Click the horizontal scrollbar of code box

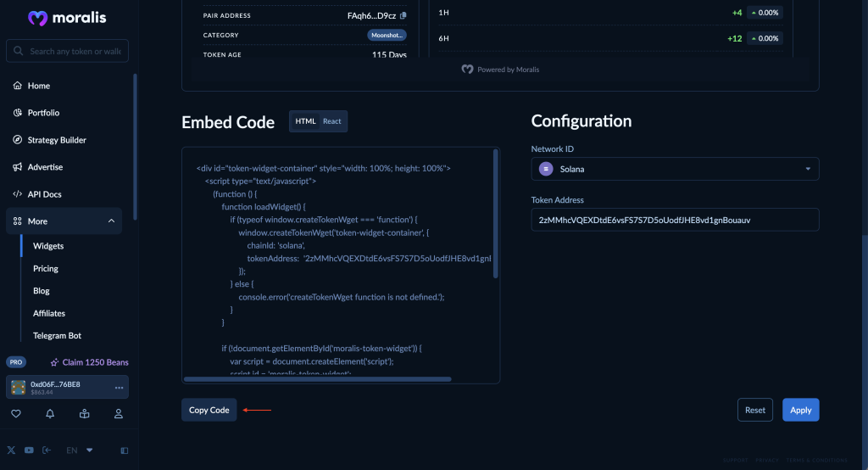(317, 379)
